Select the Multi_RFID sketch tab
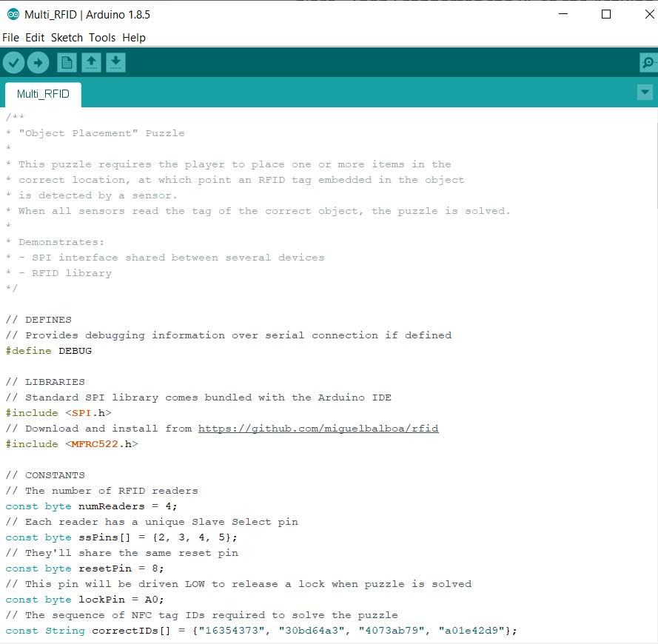658x644 pixels. (x=43, y=94)
